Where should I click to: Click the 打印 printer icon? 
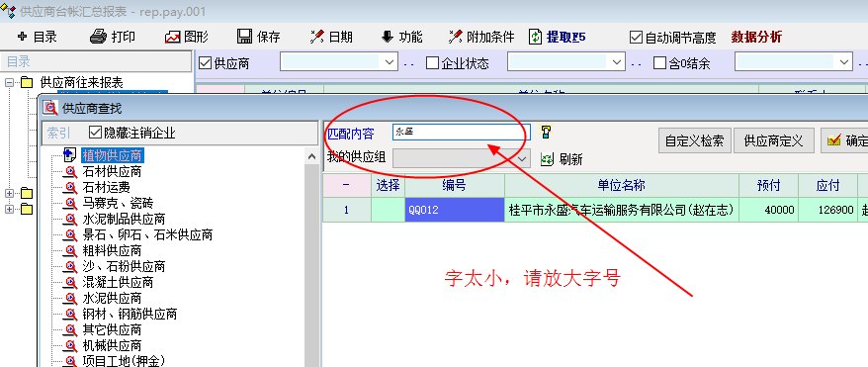98,37
